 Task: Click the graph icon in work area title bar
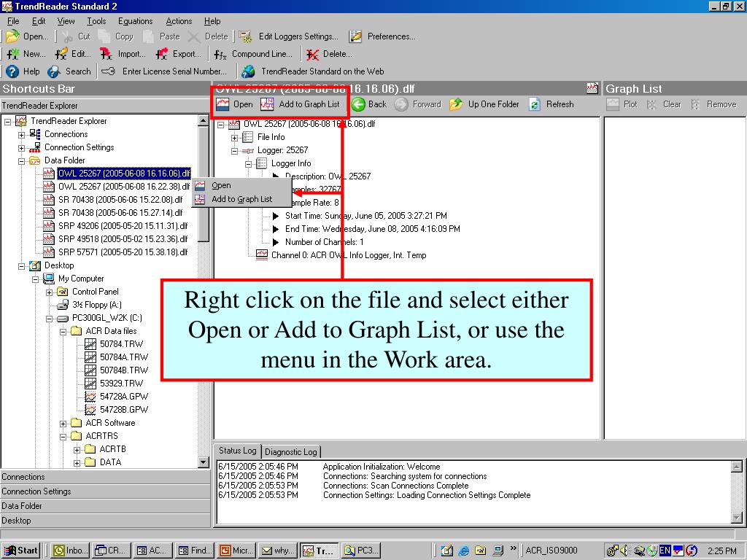point(592,88)
